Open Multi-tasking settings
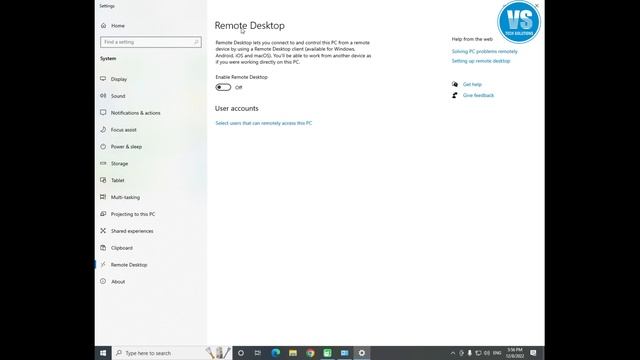The height and width of the screenshot is (360, 640). [x=120, y=197]
